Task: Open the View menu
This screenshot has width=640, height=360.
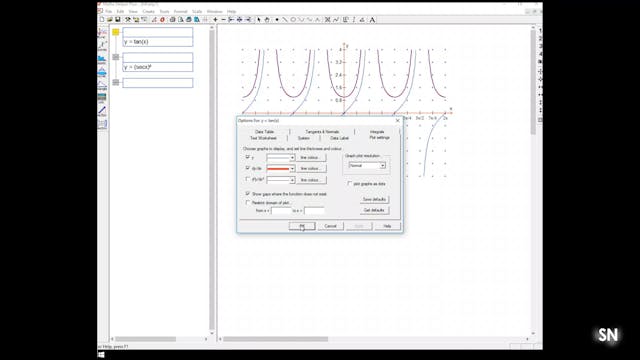Action: [133, 11]
